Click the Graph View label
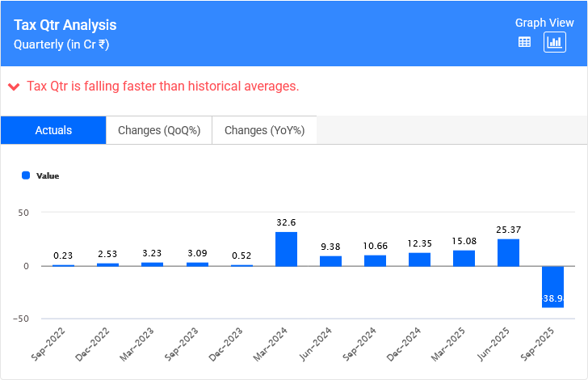 (x=544, y=23)
